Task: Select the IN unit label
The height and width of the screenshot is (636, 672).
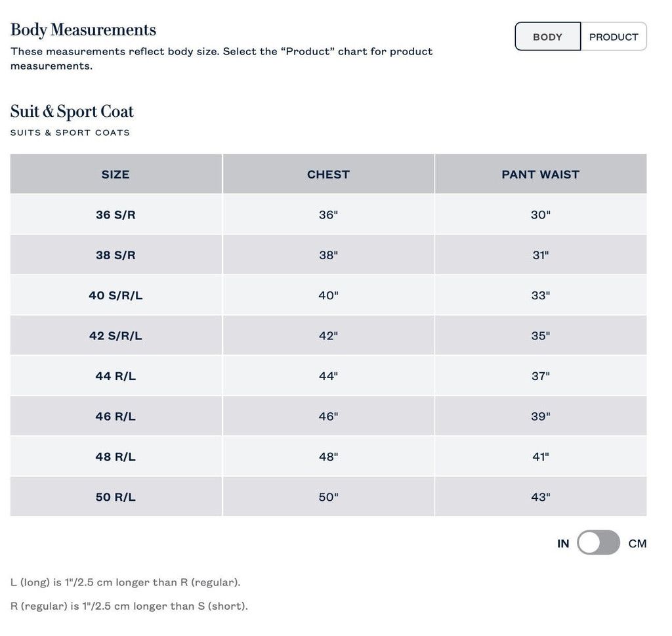Action: tap(563, 543)
